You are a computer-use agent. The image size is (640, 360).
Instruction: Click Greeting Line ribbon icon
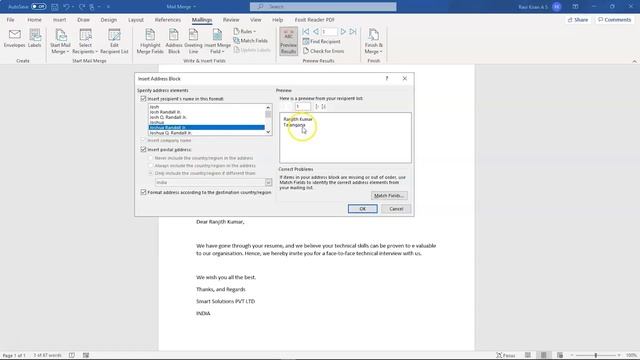click(193, 42)
